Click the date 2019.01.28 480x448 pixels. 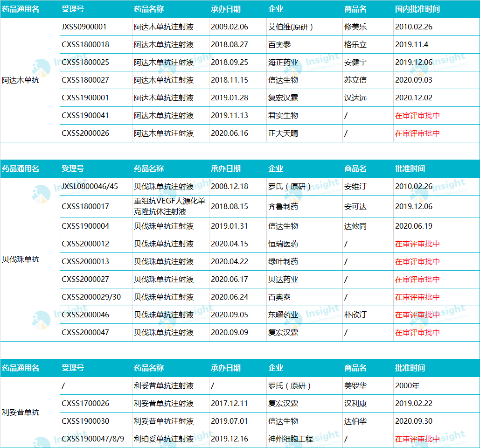(230, 98)
